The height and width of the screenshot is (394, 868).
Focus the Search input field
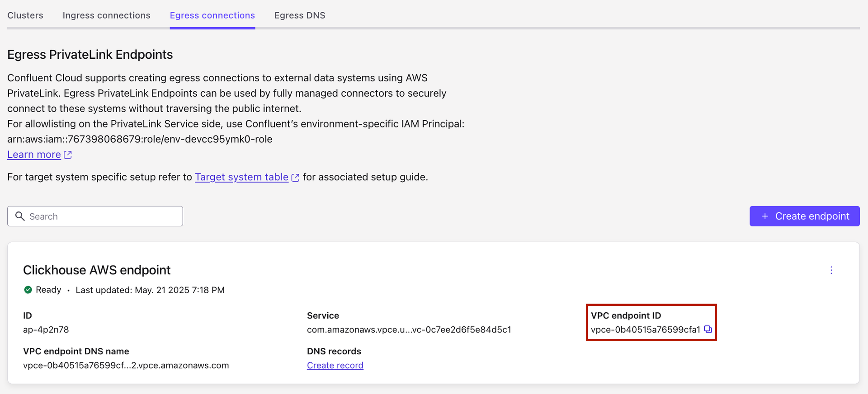[x=103, y=216]
